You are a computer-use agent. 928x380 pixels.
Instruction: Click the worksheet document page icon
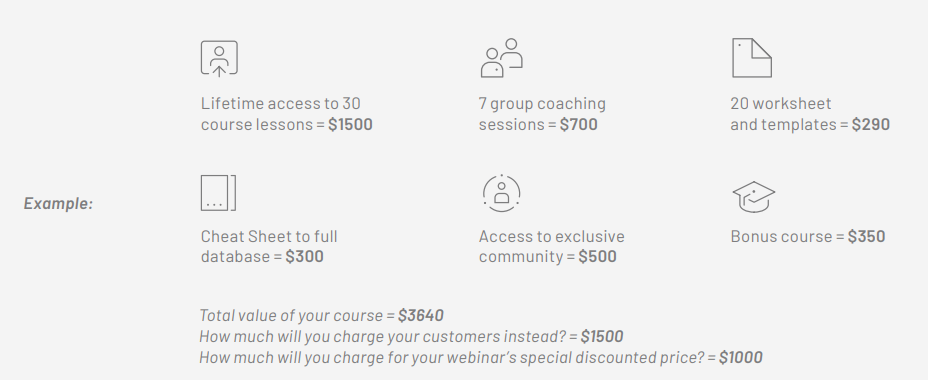coord(752,58)
